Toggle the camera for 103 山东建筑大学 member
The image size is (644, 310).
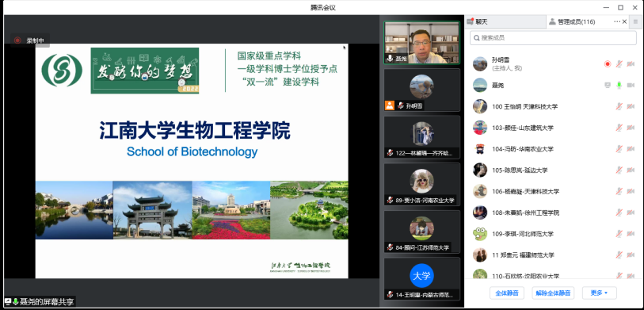[631, 128]
